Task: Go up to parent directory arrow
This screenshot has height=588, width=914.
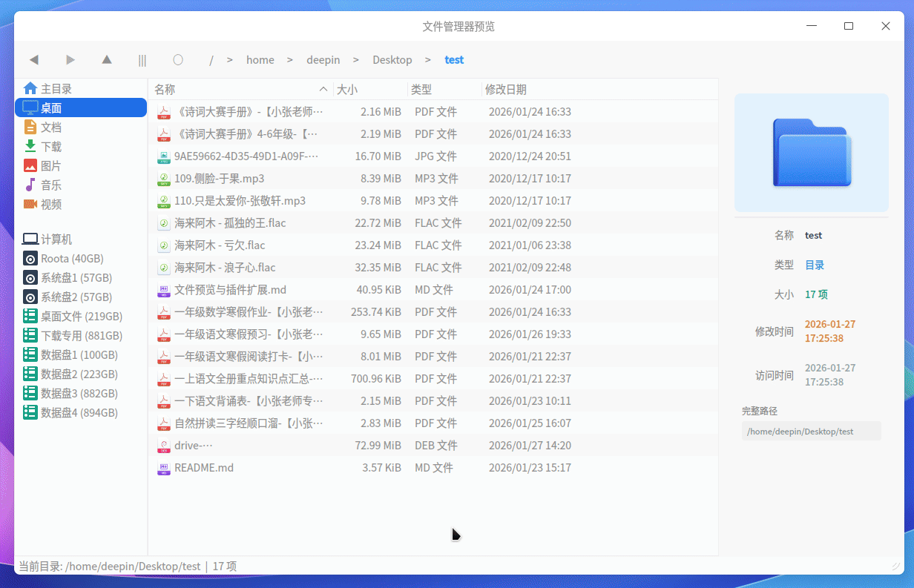Action: 107,59
